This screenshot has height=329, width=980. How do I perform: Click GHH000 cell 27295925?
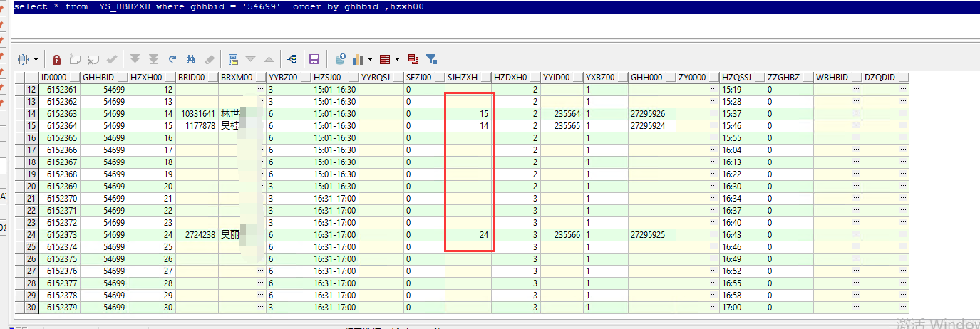pyautogui.click(x=652, y=235)
